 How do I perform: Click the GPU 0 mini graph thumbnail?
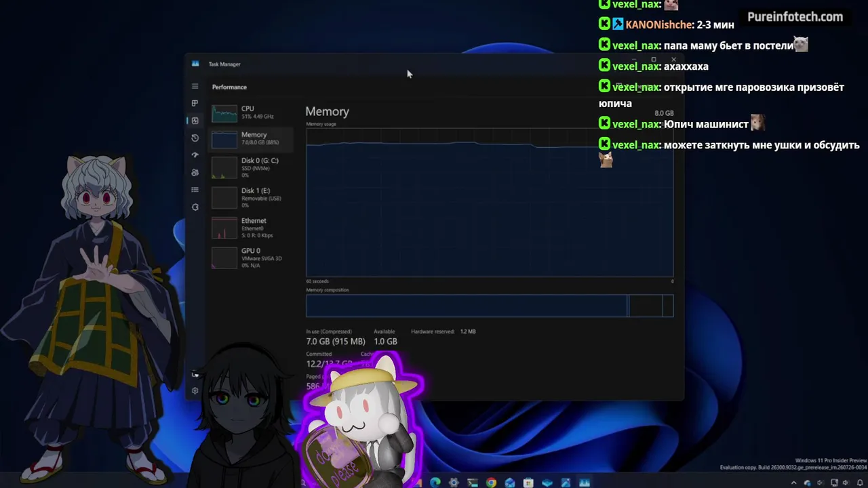224,258
